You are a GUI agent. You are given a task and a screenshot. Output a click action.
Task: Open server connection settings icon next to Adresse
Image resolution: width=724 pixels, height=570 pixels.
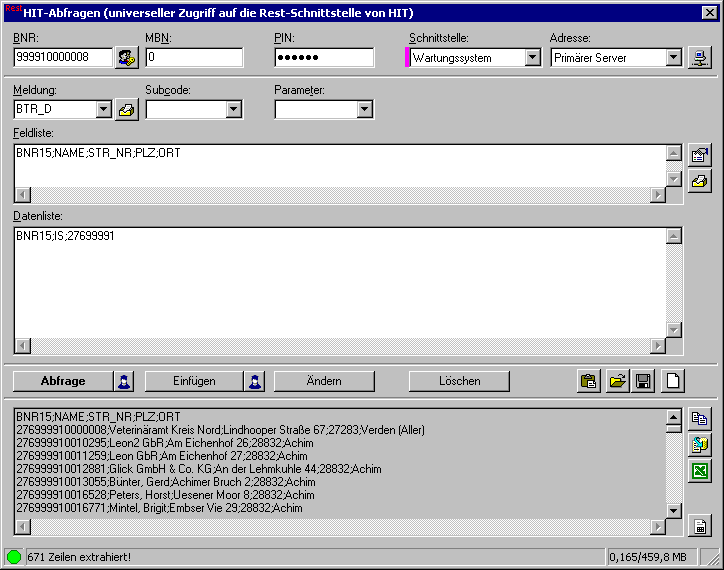700,58
